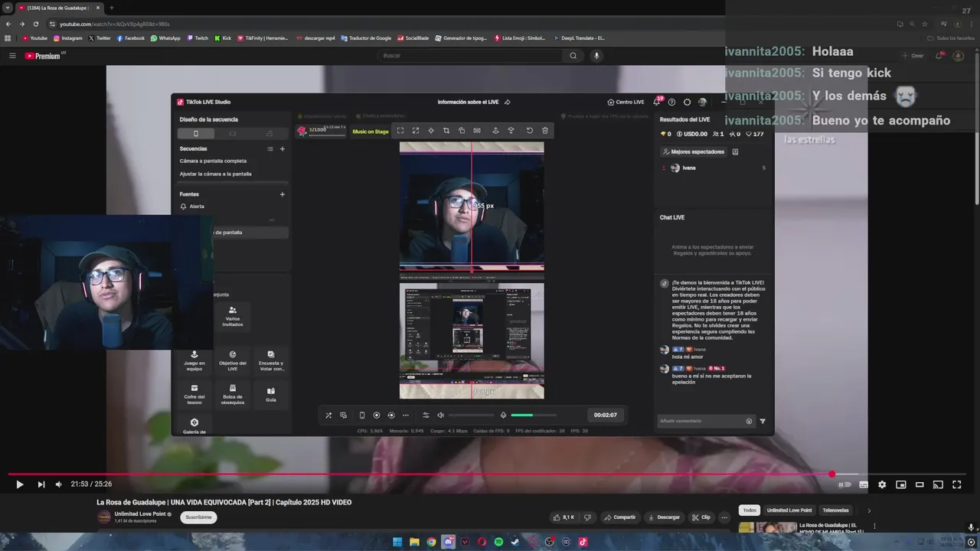This screenshot has width=980, height=551.
Task: Select landscape layout in Diseño de la secuencia
Action: pyautogui.click(x=233, y=133)
